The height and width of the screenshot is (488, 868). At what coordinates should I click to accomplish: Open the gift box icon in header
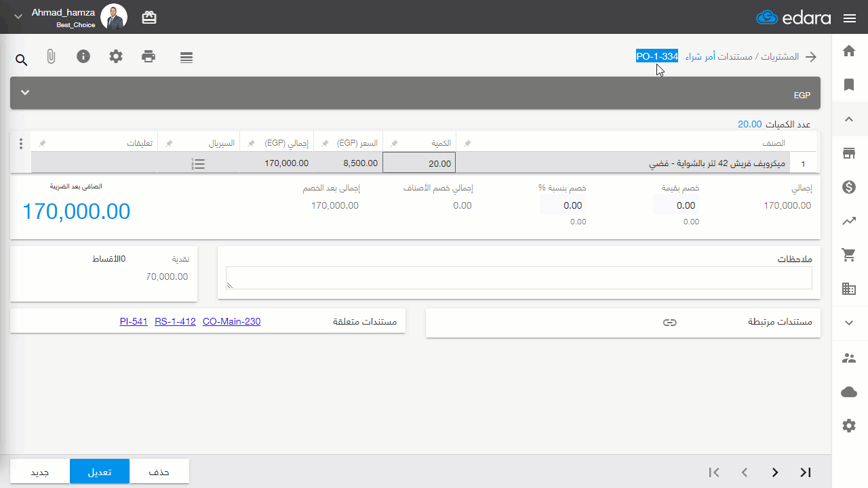click(149, 18)
